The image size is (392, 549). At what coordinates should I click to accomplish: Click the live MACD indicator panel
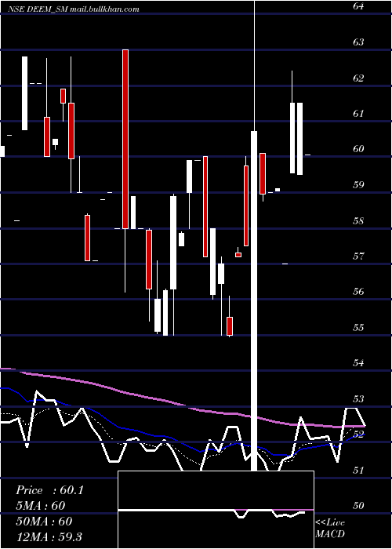[x=216, y=510]
